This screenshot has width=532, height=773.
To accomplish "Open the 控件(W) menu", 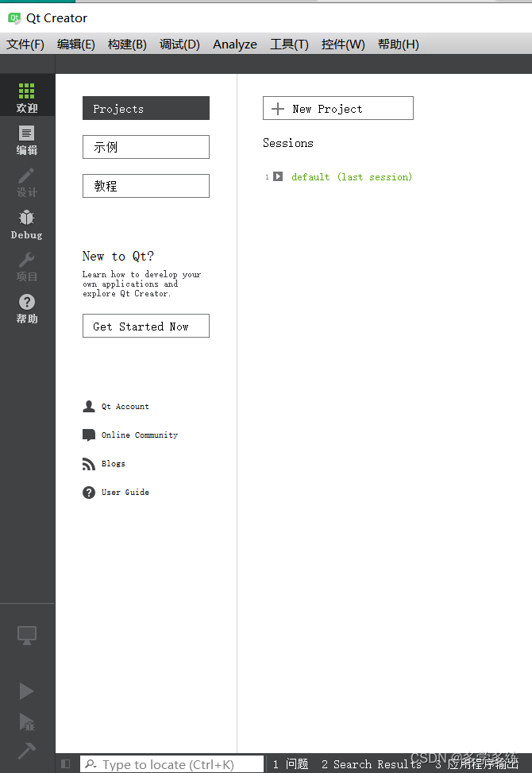I will 343,44.
